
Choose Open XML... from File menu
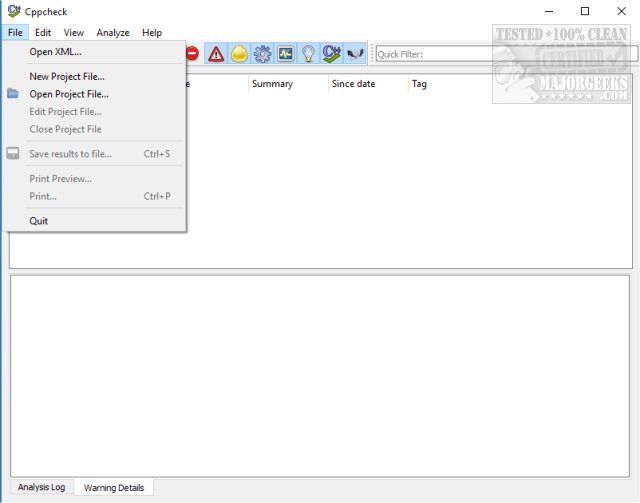click(x=95, y=52)
